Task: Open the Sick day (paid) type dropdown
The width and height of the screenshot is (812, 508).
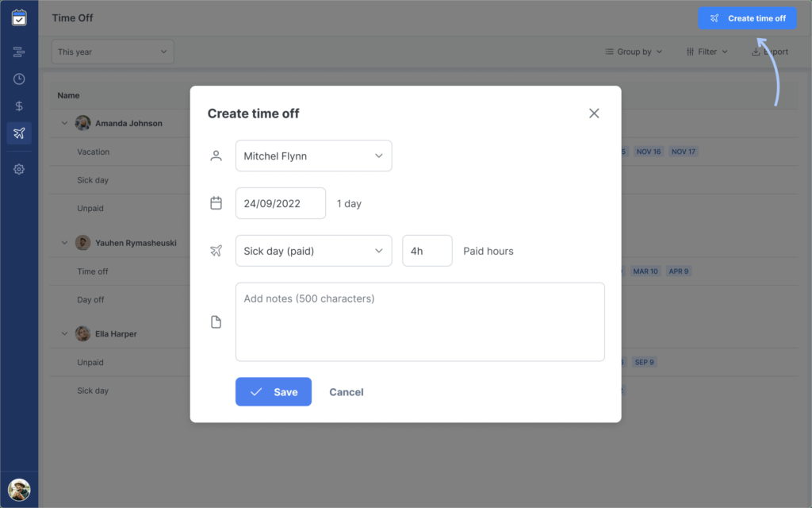Action: tap(313, 250)
